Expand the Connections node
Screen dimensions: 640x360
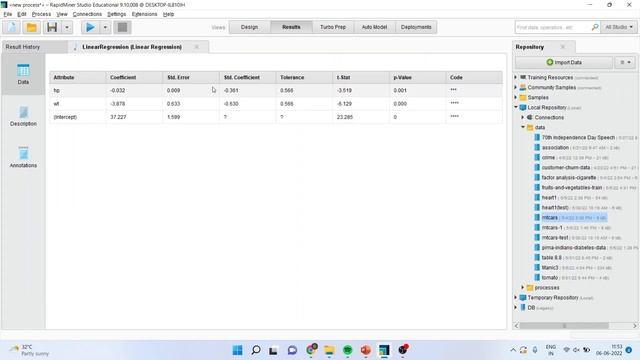tap(523, 117)
